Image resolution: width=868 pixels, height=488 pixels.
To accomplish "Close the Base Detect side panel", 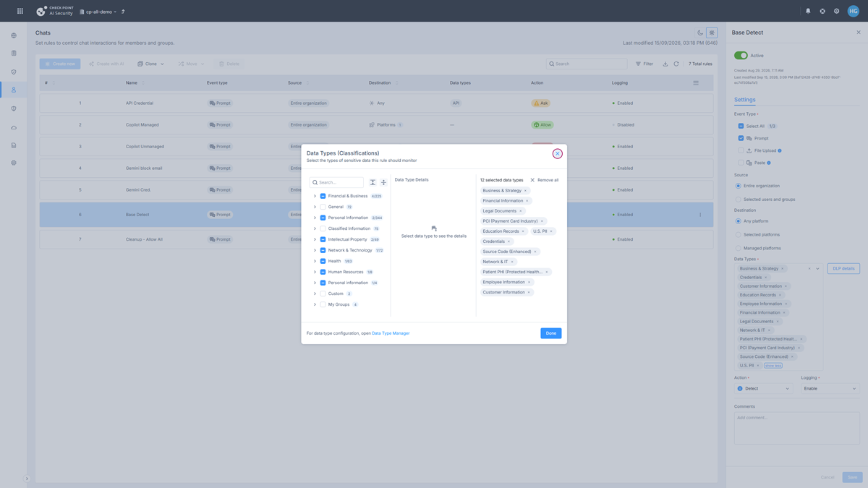I will point(859,33).
